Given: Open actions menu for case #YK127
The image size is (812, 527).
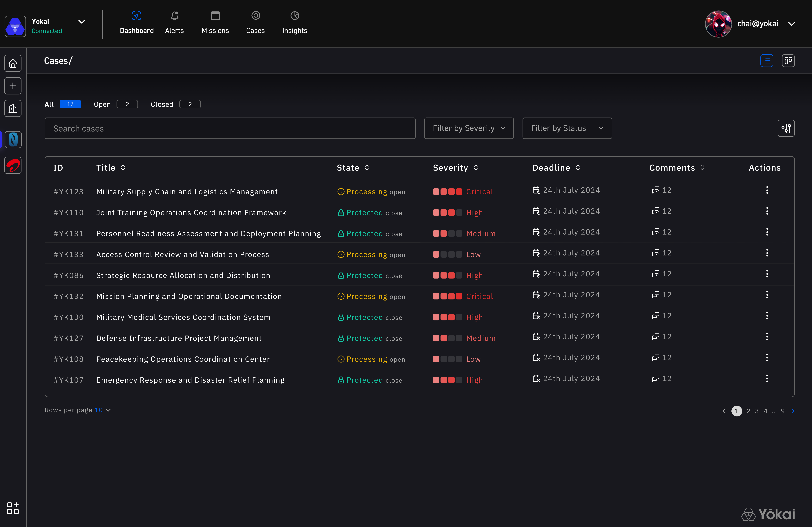Looking at the screenshot, I should coord(767,336).
